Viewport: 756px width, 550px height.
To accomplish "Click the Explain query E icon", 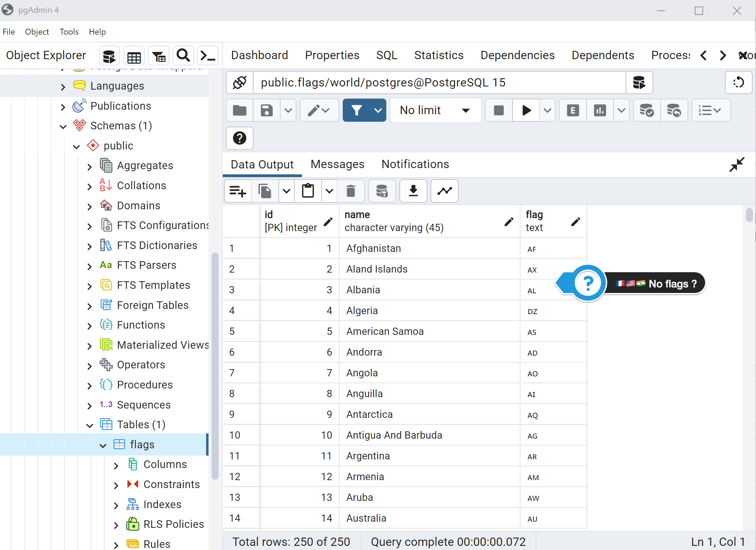I will [573, 110].
